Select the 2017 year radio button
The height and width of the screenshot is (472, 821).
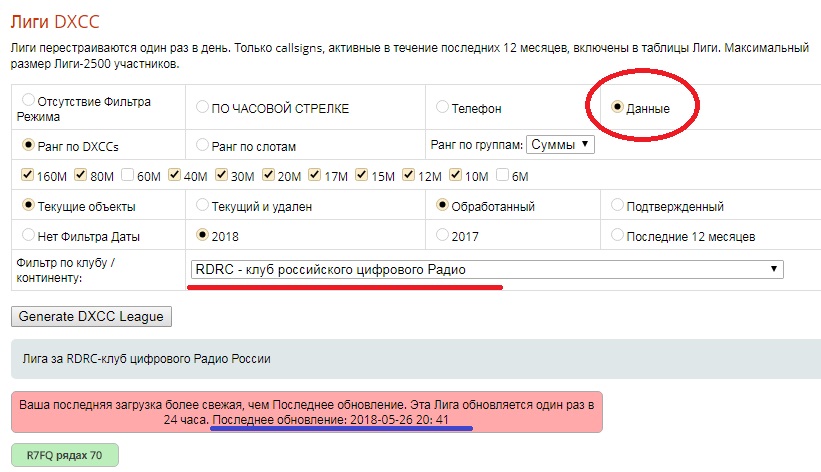[443, 235]
